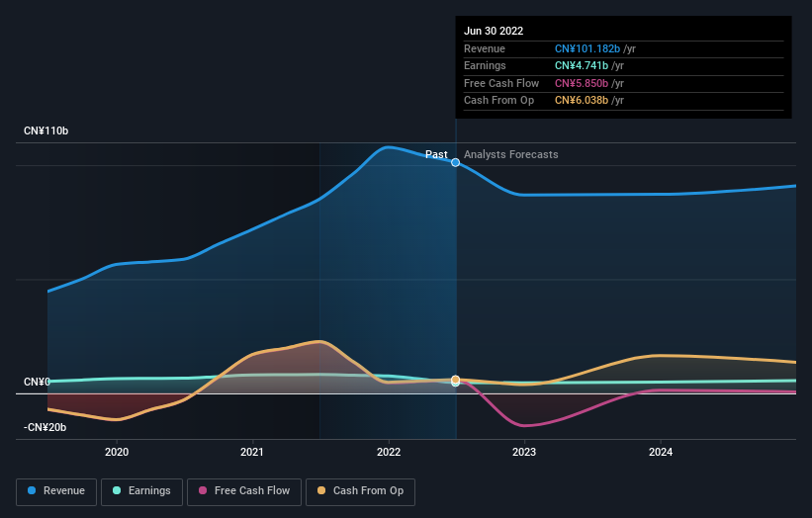This screenshot has height=518, width=812.
Task: Click the CN¥5.850b free cash flow value
Action: click(582, 83)
